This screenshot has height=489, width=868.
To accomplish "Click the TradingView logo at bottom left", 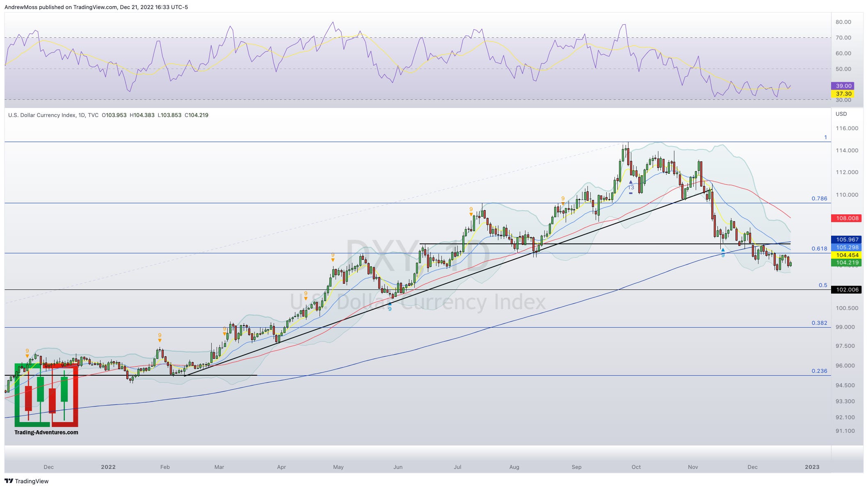I will (27, 481).
